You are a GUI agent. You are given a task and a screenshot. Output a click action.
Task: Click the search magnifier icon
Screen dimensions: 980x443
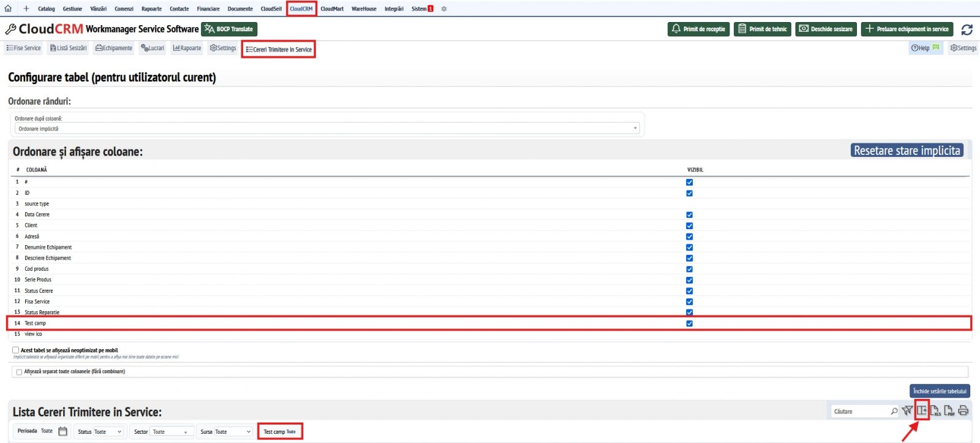click(x=894, y=411)
